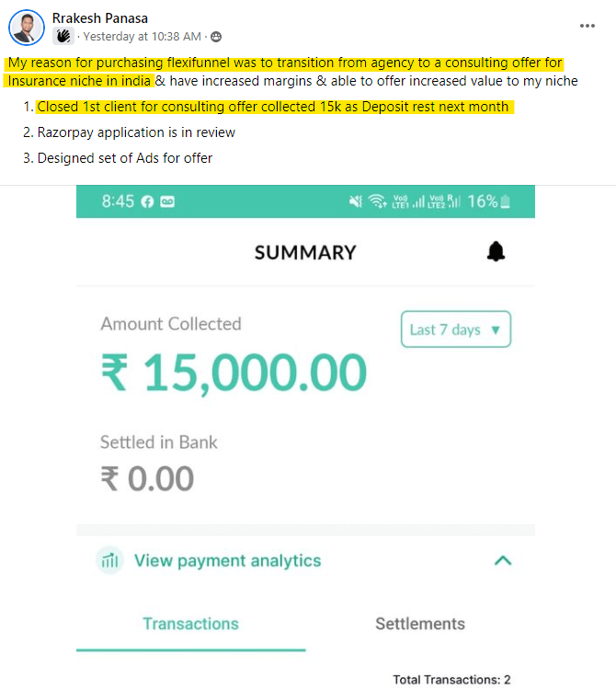616x688 pixels.
Task: Click the payment analytics chart icon
Action: tap(110, 560)
